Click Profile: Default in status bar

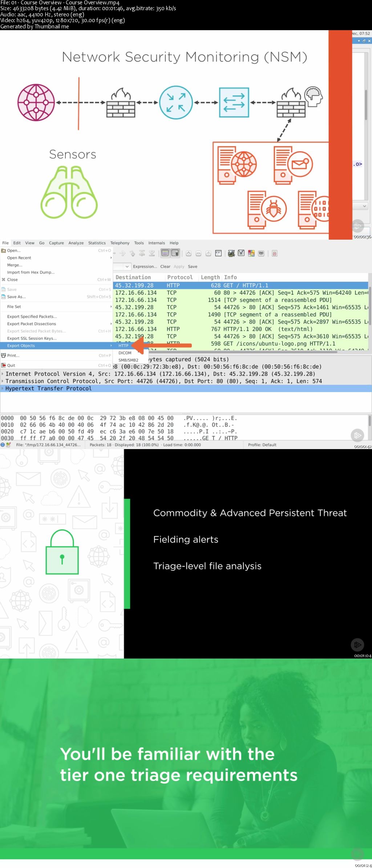262,445
